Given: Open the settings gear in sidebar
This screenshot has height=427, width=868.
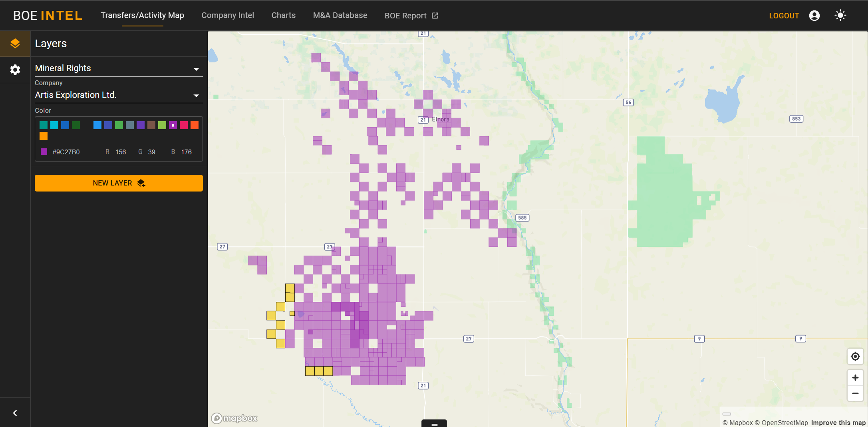Looking at the screenshot, I should click(15, 70).
